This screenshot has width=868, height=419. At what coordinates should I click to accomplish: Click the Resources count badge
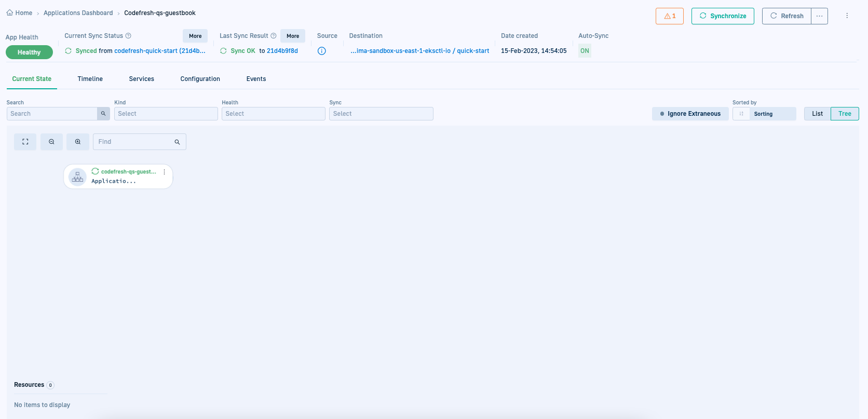[50, 385]
